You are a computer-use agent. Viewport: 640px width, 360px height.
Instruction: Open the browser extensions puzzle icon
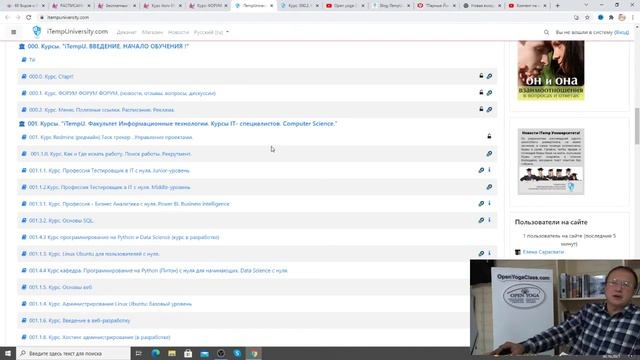point(611,18)
